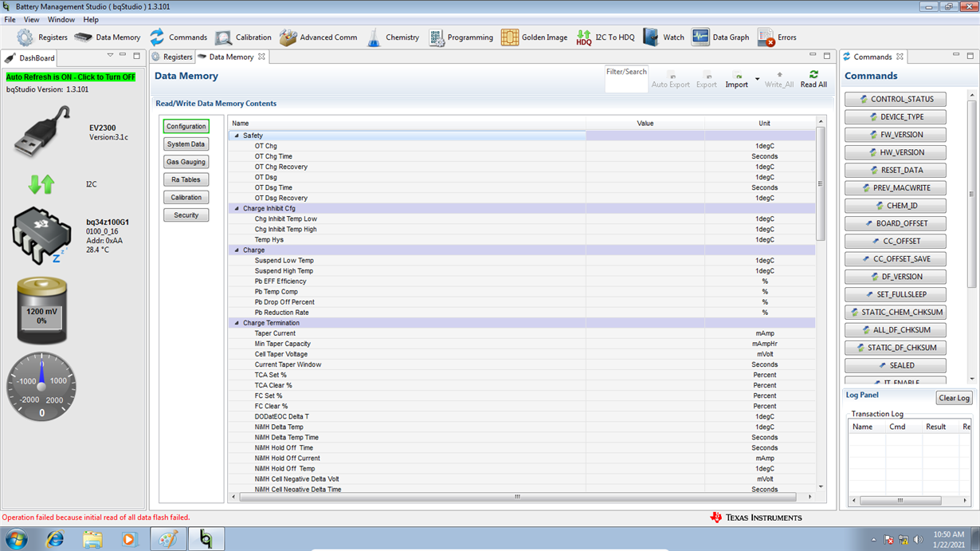
Task: Click the Clear Log button
Action: (x=954, y=398)
